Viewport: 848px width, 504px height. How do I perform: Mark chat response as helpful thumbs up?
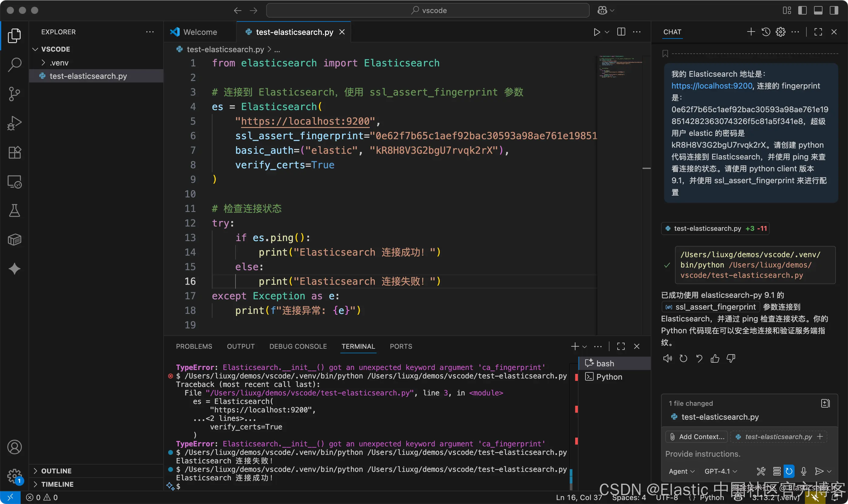point(715,358)
